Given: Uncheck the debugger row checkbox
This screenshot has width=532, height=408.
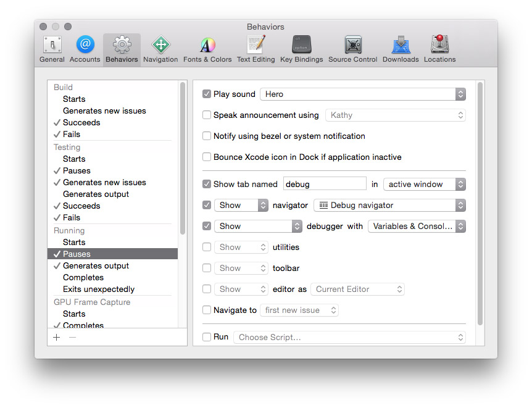Looking at the screenshot, I should point(207,226).
